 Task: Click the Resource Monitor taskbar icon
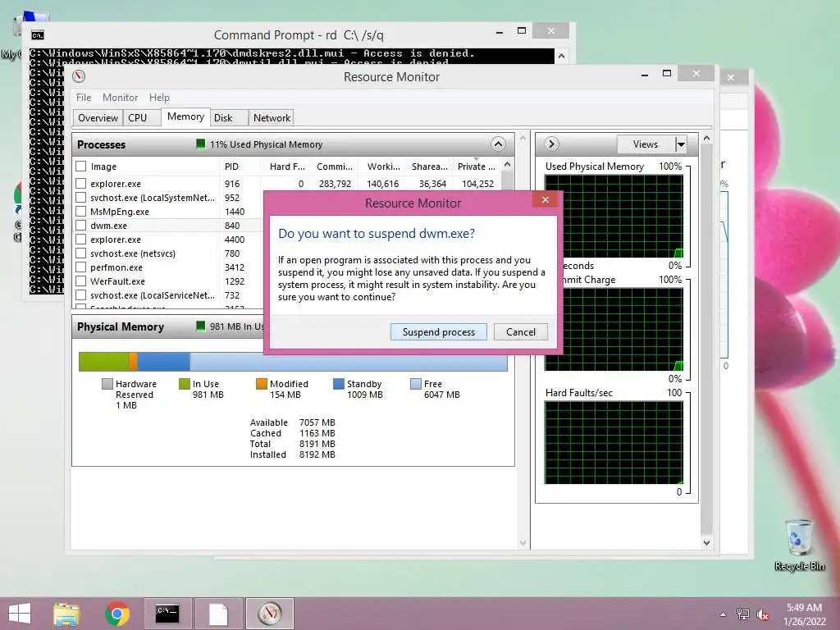tap(269, 614)
